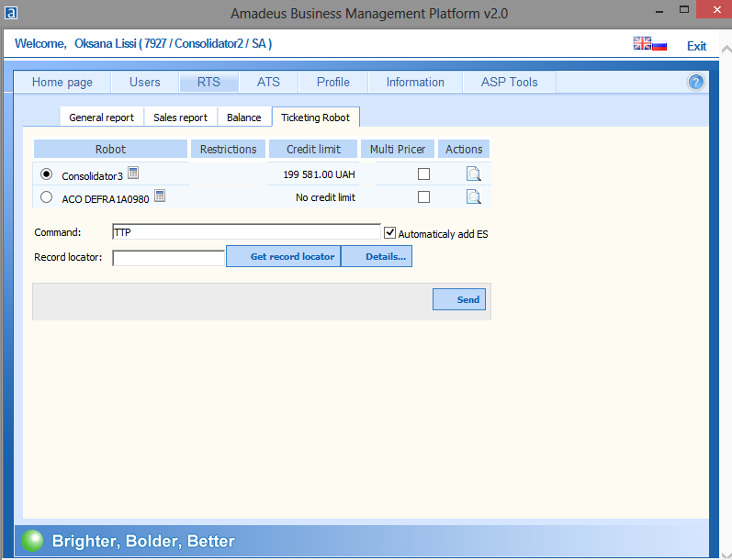Uncheck Automaticaly add ES checkbox
This screenshot has height=560, width=732.
[389, 232]
